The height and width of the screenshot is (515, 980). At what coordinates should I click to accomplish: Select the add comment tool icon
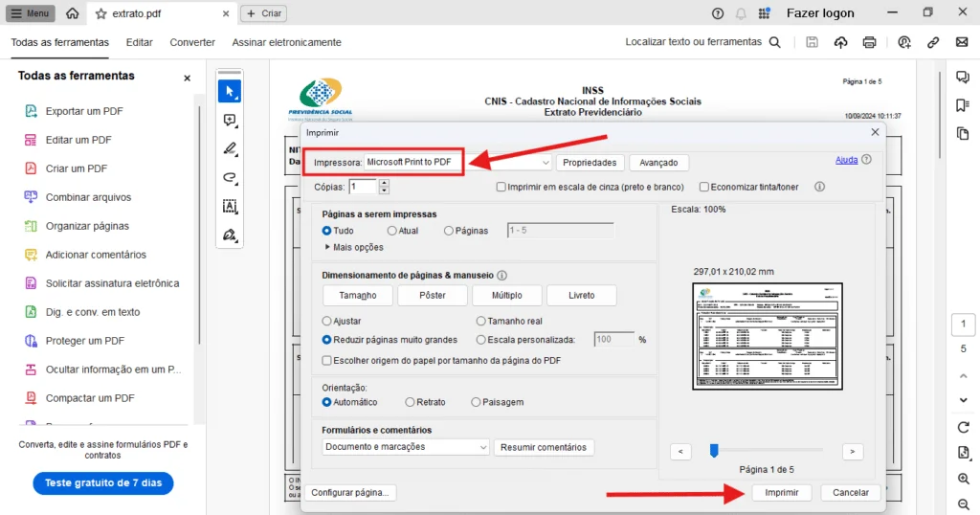coord(230,120)
